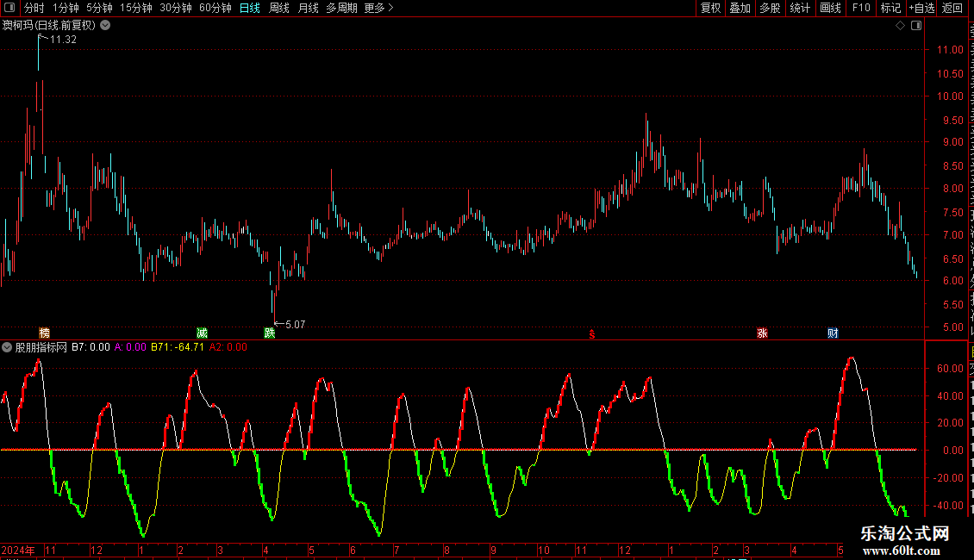
Task: Expand the 更多 periods menu
Action: tap(378, 8)
